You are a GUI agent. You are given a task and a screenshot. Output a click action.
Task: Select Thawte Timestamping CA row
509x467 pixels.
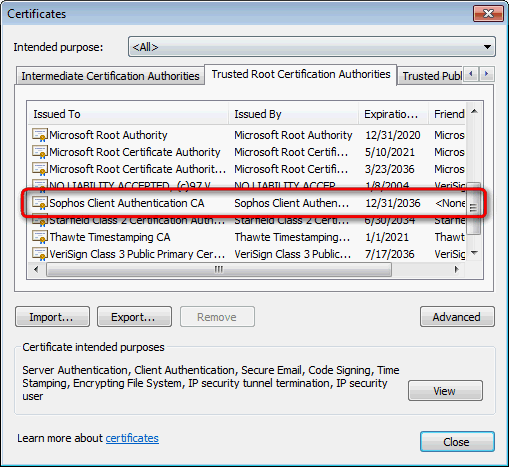coord(247,237)
